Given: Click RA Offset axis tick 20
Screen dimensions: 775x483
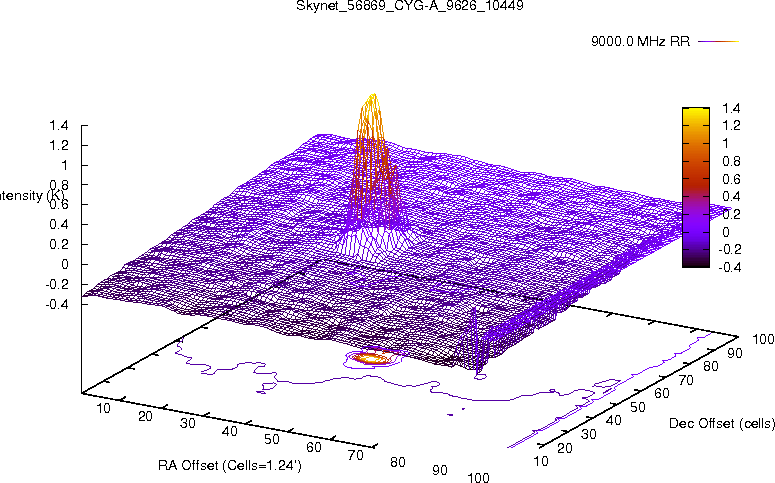Looking at the screenshot, I should click(145, 416).
